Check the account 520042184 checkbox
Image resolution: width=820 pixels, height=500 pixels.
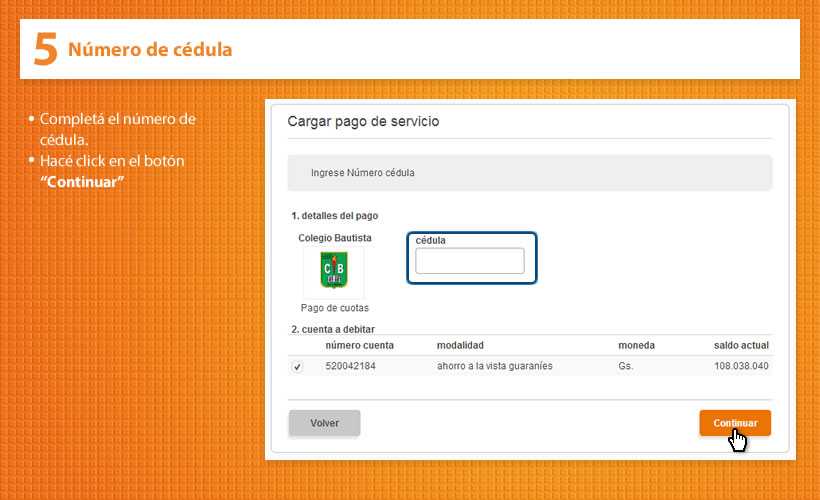(x=297, y=367)
